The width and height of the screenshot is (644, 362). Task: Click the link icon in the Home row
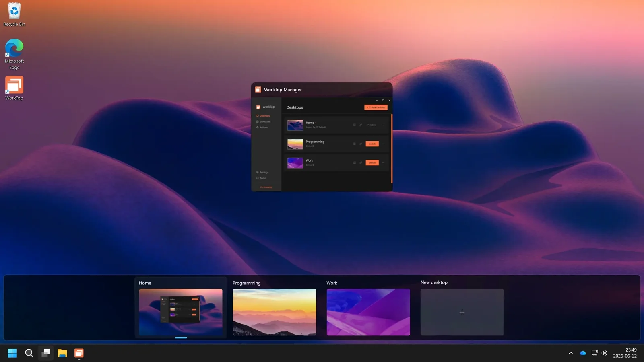pos(361,125)
